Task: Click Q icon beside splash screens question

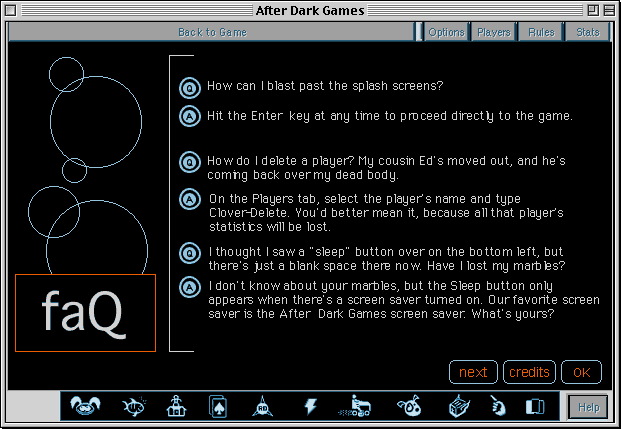Action: pos(190,88)
